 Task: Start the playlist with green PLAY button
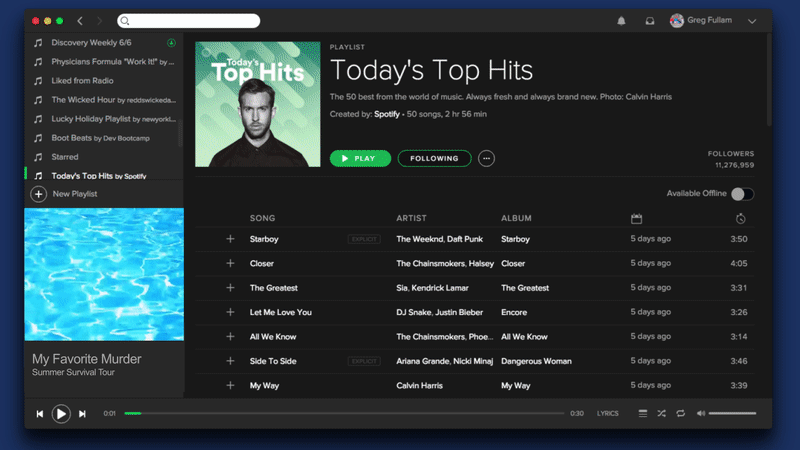tap(360, 159)
